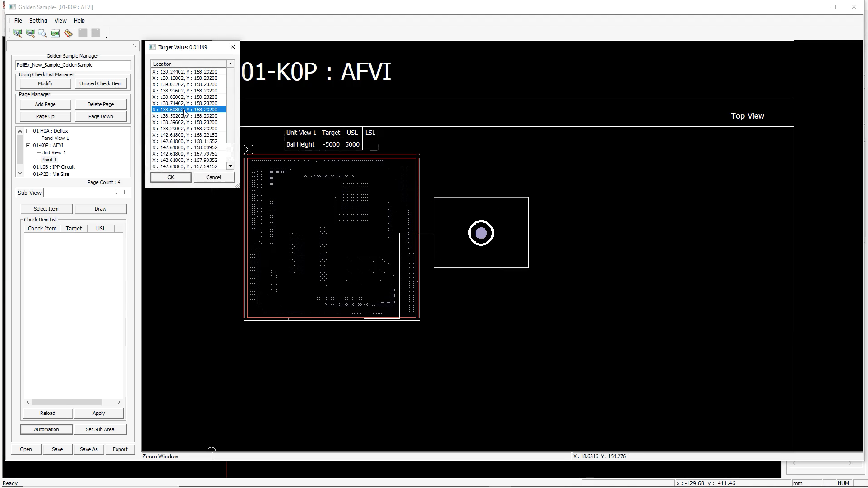Select the Zoom Window magnifier tool
868x488 pixels.
43,33
